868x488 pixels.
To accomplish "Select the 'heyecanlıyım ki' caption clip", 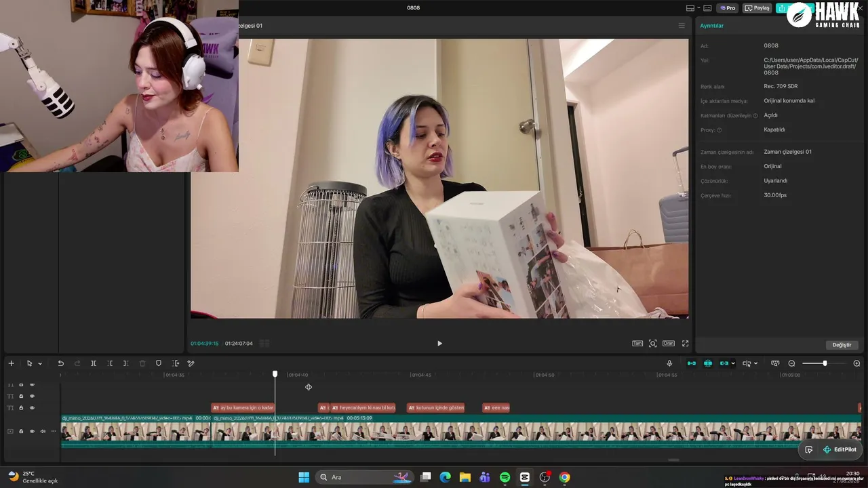I will pyautogui.click(x=363, y=408).
